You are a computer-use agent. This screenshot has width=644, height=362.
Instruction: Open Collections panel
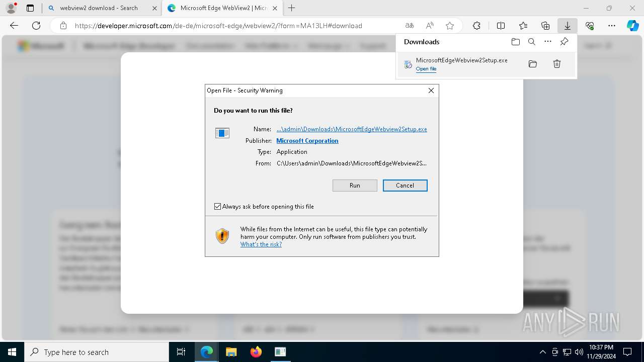(x=545, y=26)
